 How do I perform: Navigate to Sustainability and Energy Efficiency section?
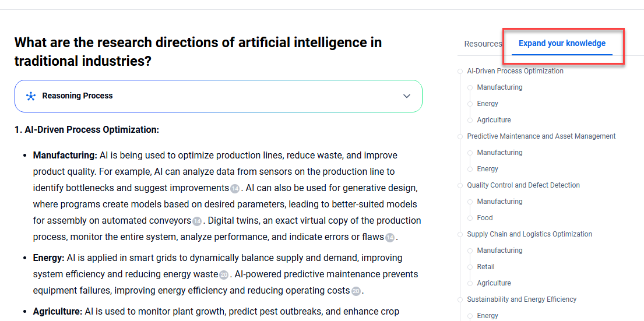click(x=522, y=299)
